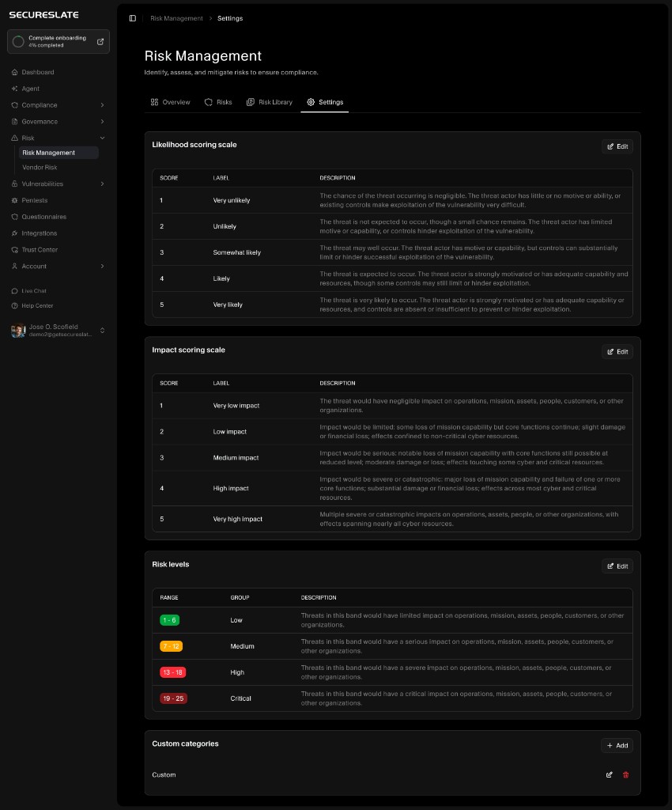The width and height of the screenshot is (672, 810).
Task: Open the Agent section via its icon
Action: pyautogui.click(x=13, y=88)
